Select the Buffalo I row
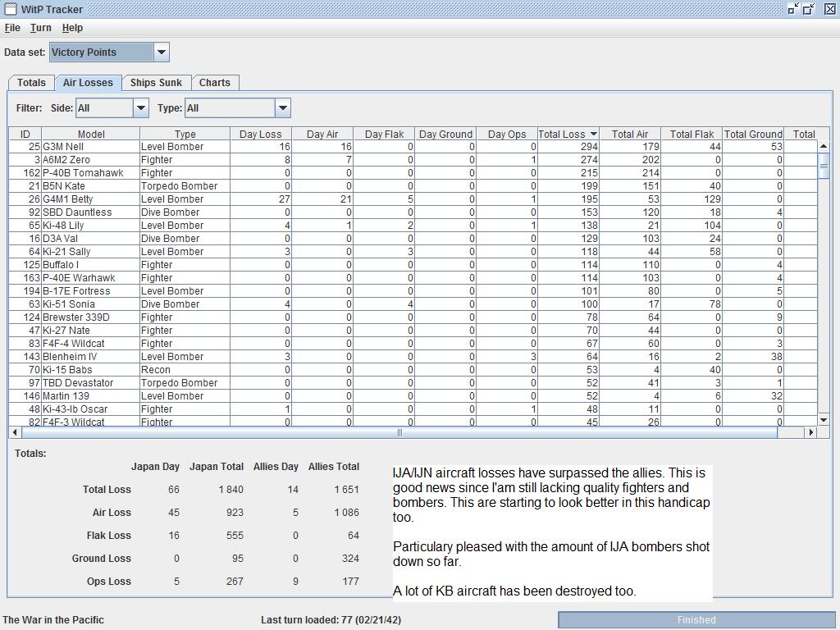 pos(413,265)
